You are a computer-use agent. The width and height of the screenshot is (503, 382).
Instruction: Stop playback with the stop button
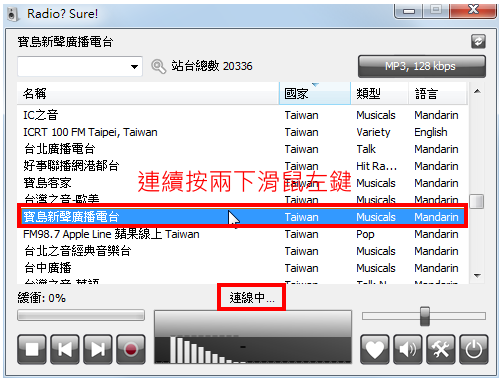(32, 349)
